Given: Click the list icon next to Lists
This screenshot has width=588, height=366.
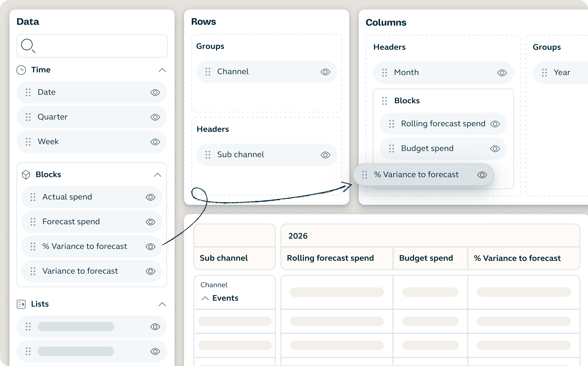Looking at the screenshot, I should pos(21,304).
